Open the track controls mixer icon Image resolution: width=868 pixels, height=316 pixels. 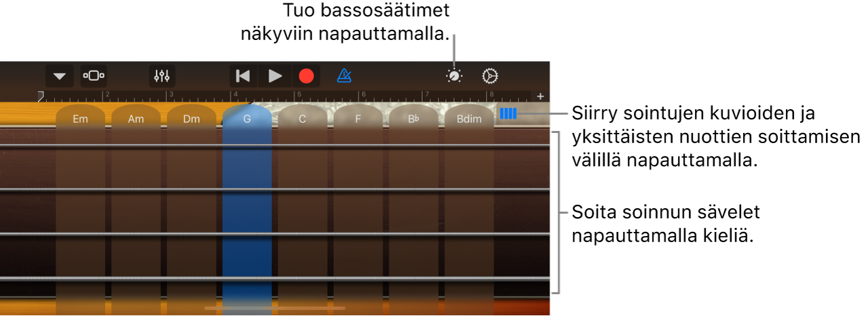tap(162, 76)
